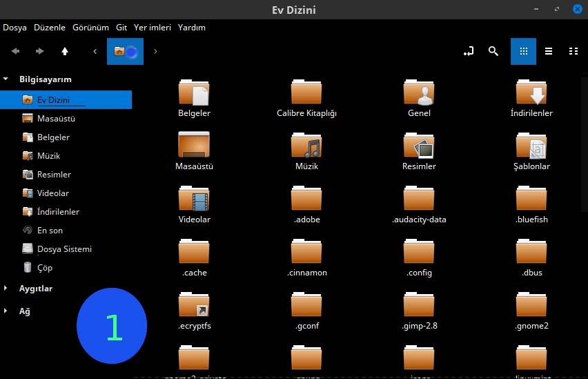Viewport: 588px width, 379px height.
Task: Select the Calibre Kitaplığı folder
Action: pos(306,93)
